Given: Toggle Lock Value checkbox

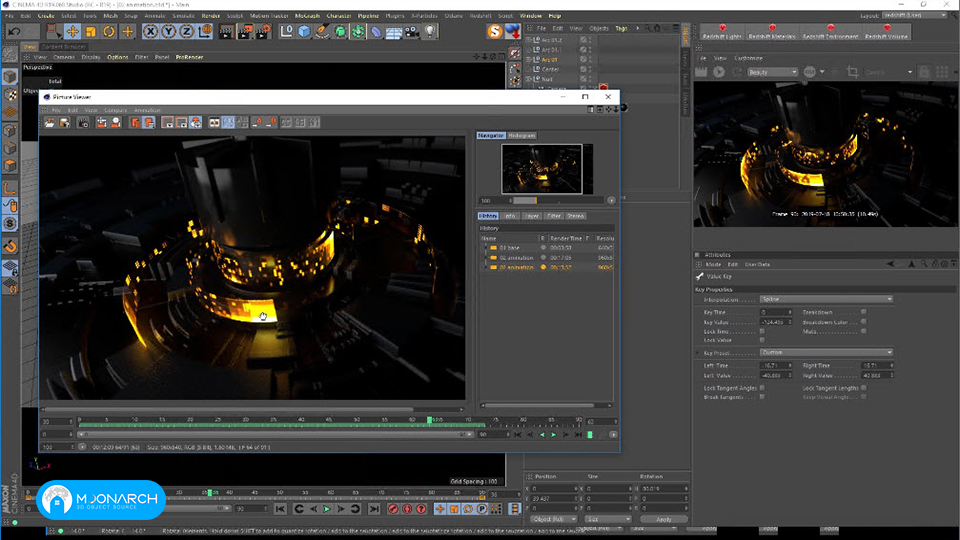Looking at the screenshot, I should (762, 340).
